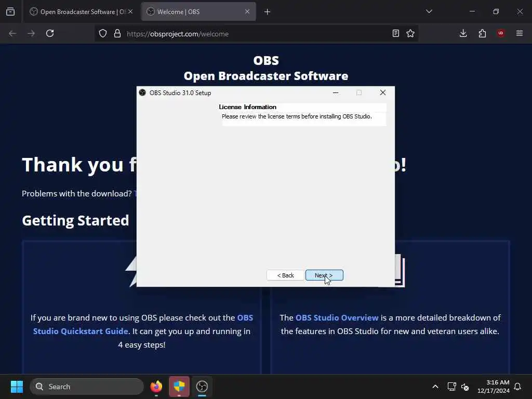Viewport: 532px width, 399px height.
Task: Open OBS Studio Quickstart Guide link
Action: point(143,324)
